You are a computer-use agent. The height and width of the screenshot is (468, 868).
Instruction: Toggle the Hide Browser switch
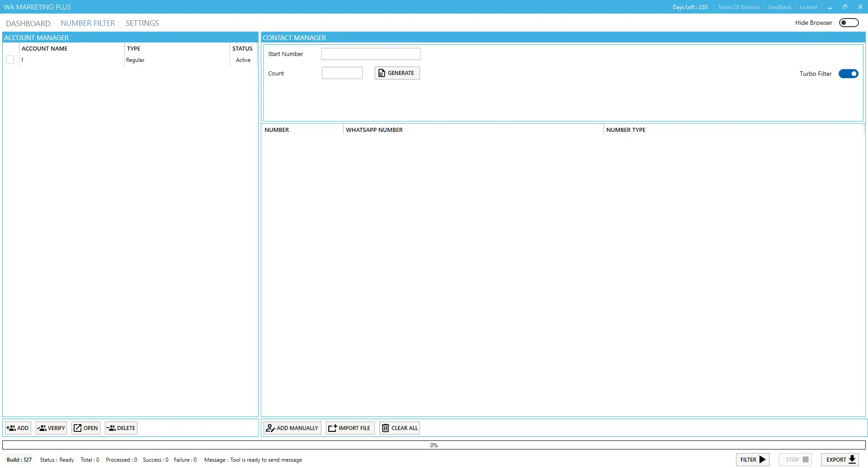[x=849, y=23]
